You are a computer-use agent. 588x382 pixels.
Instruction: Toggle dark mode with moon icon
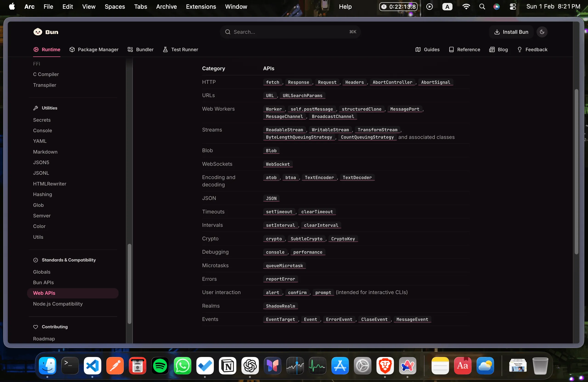point(542,32)
